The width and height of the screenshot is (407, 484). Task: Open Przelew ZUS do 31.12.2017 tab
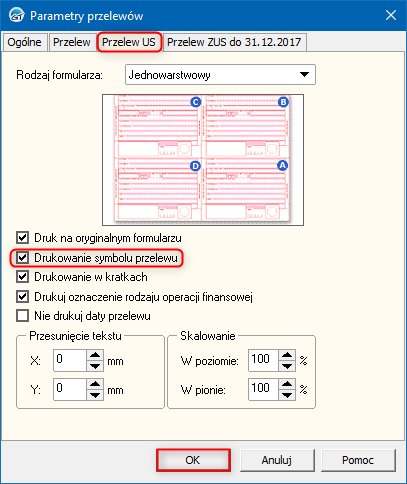point(234,42)
